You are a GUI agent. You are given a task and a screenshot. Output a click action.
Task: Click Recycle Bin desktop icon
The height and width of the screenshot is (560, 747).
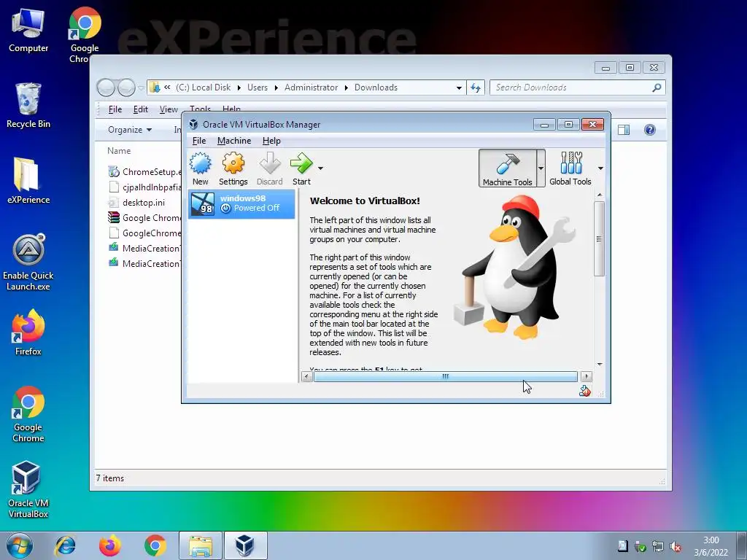pos(28,106)
